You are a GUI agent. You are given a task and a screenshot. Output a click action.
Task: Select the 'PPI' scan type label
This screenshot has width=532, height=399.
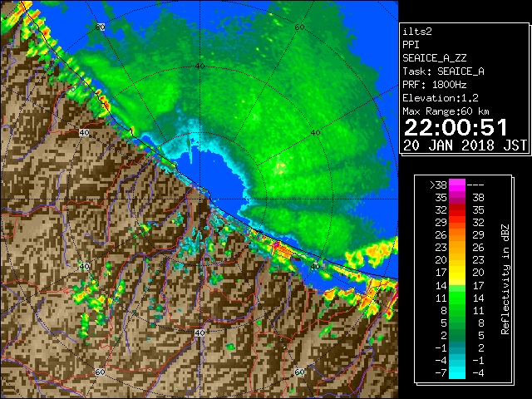point(411,45)
